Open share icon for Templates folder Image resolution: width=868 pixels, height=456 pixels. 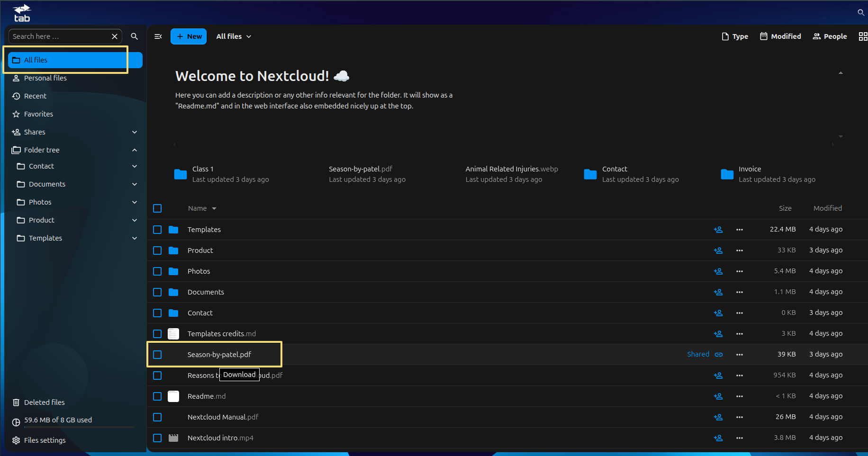coord(718,230)
